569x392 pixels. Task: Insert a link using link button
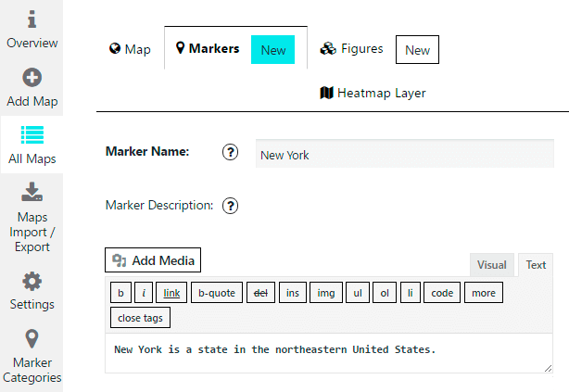click(x=171, y=293)
